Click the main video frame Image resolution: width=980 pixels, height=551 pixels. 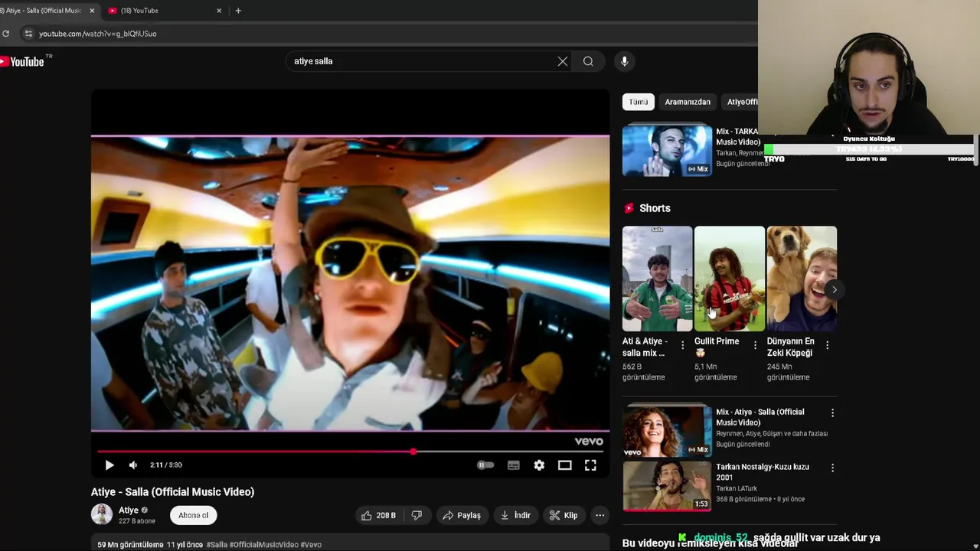[x=351, y=283]
